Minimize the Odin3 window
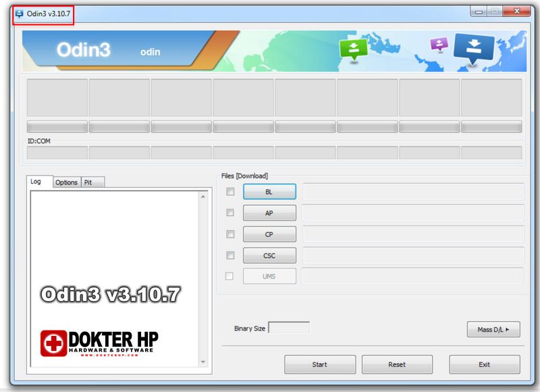 click(479, 11)
